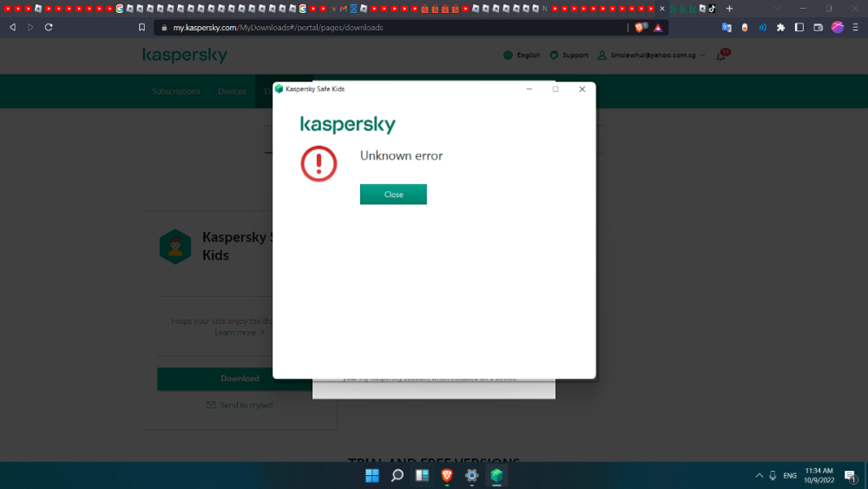The height and width of the screenshot is (489, 868).
Task: Close the Kaspersky Safe Kids window
Action: (x=582, y=89)
